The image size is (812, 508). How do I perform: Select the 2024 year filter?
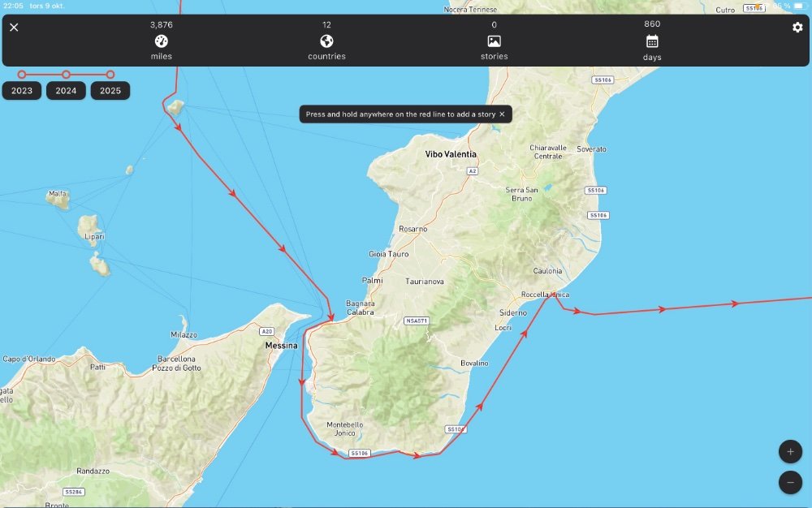pos(66,91)
